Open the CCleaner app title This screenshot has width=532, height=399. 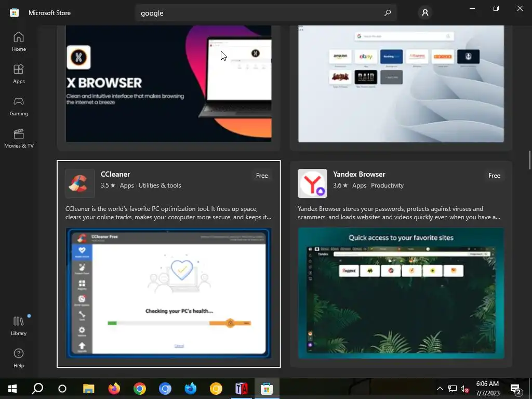point(115,174)
